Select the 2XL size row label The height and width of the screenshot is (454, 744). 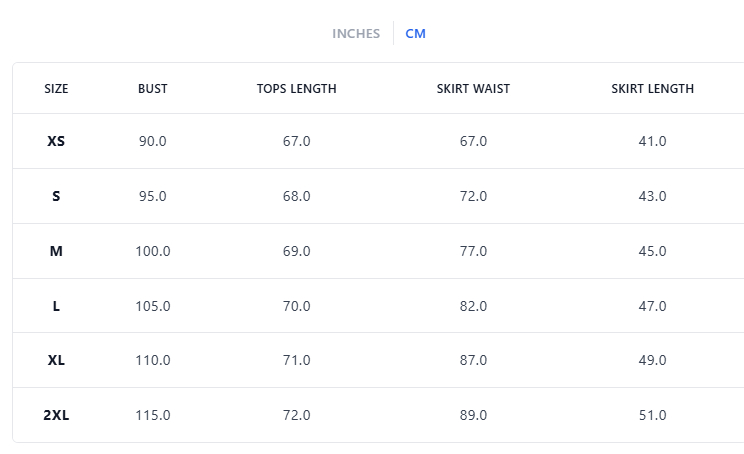tap(56, 415)
